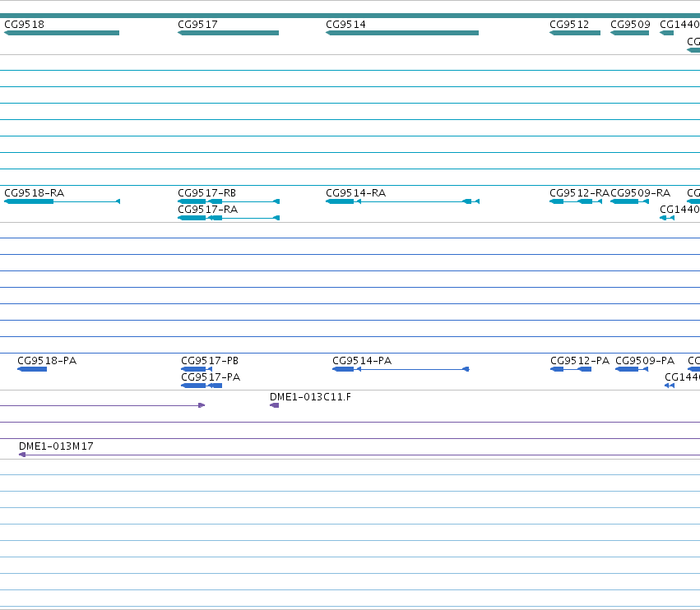Image resolution: width=700 pixels, height=610 pixels.
Task: Select the DME1-013M17 clone arrowhead
Action: point(22,455)
